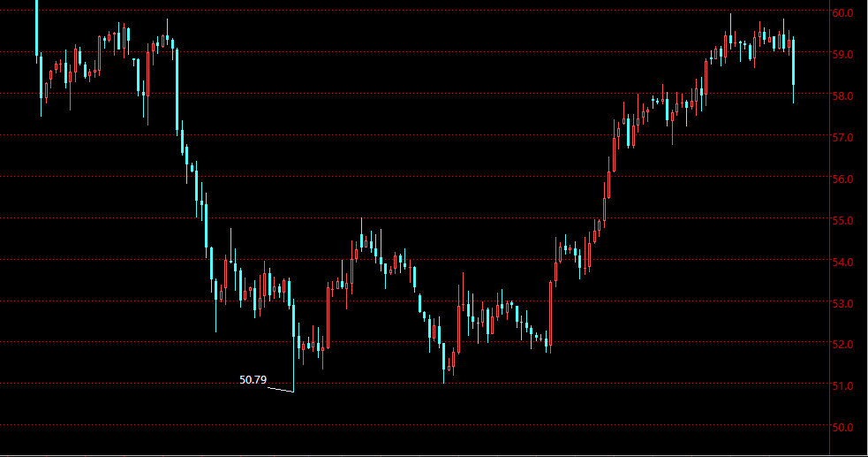Image resolution: width=868 pixels, height=457 pixels.
Task: Select the 59.0 price axis label
Action: [842, 54]
